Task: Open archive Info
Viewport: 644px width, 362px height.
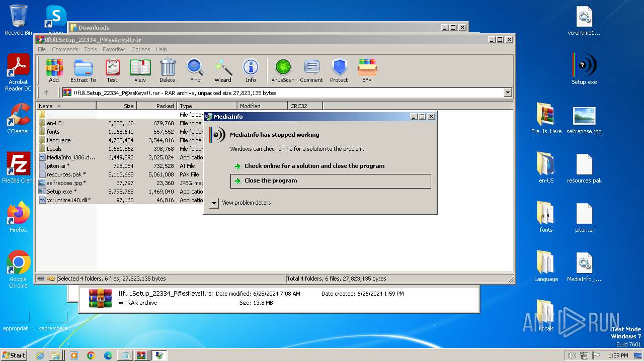Action: pos(251,70)
